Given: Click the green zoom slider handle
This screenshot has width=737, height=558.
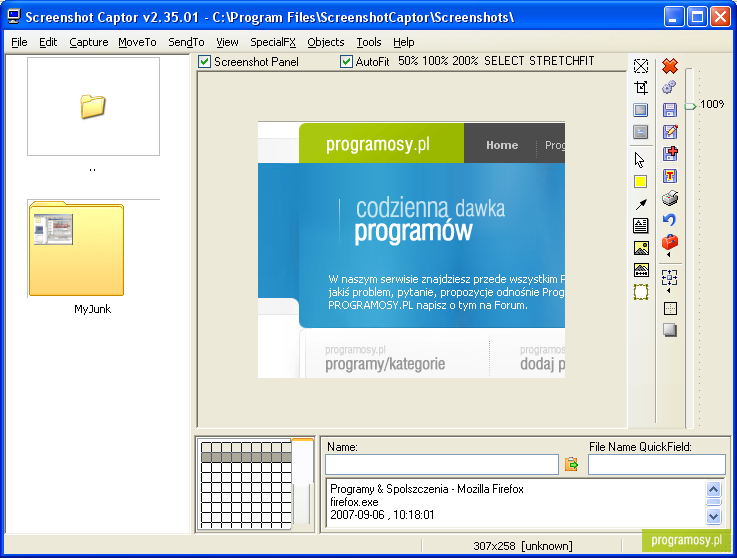Looking at the screenshot, I should [690, 106].
